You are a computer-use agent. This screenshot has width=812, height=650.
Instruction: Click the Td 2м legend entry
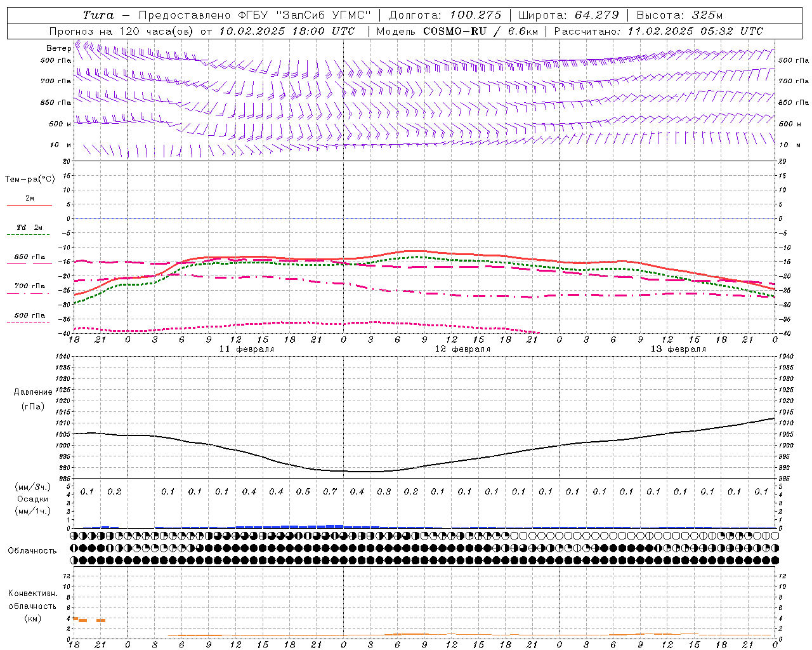point(29,227)
